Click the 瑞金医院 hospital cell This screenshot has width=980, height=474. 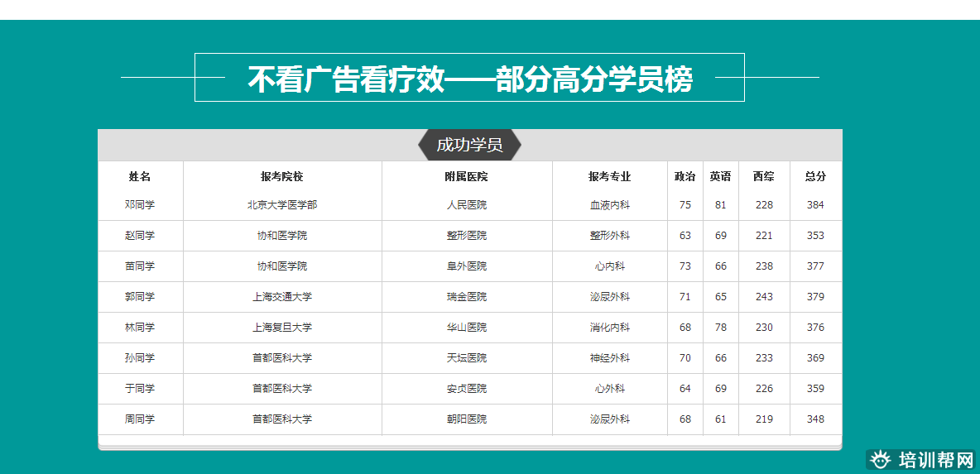point(467,297)
